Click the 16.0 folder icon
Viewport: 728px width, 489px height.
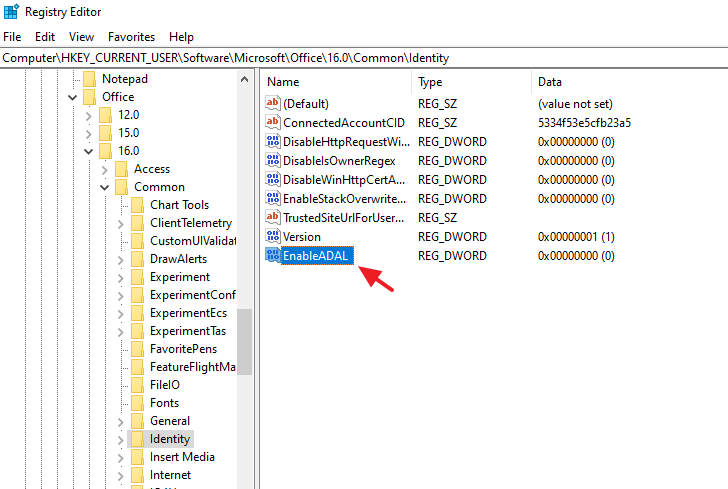(x=105, y=151)
